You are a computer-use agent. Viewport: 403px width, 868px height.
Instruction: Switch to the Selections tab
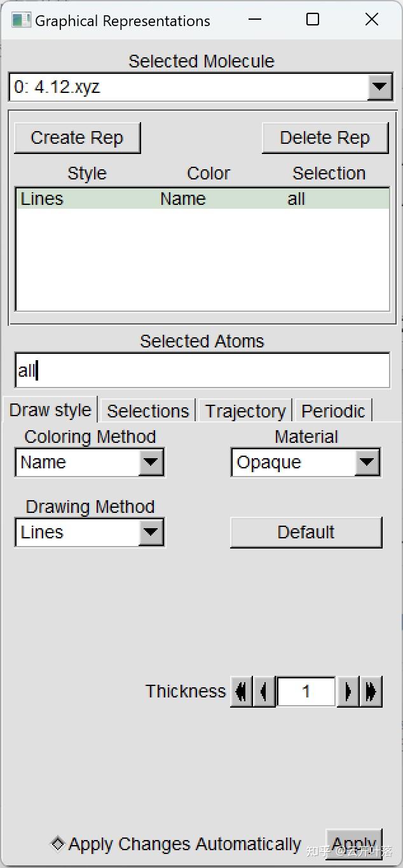pyautogui.click(x=147, y=411)
